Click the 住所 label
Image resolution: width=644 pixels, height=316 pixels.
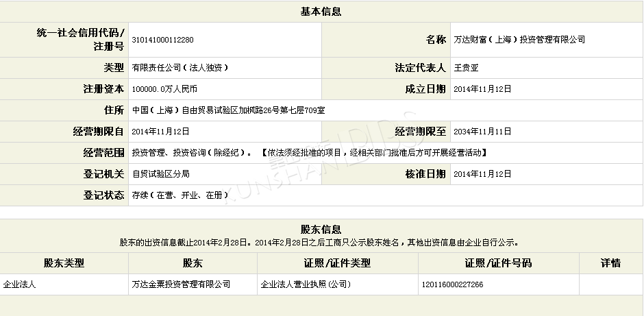pyautogui.click(x=114, y=110)
